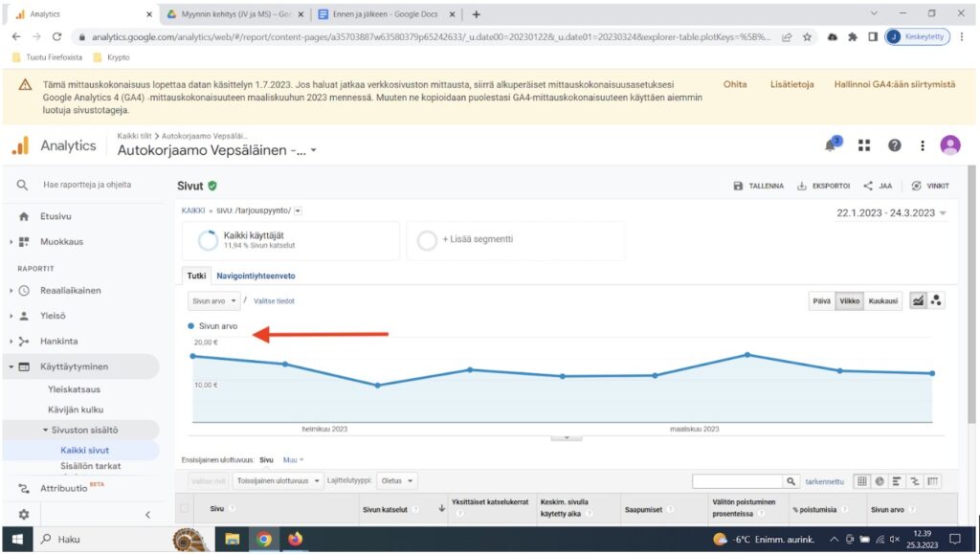980x554 pixels.
Task: Set graph interval to Viikko
Action: pos(850,301)
